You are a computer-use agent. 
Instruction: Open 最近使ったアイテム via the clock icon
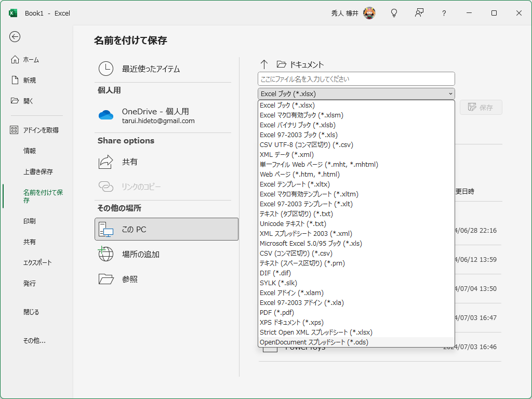[105, 68]
